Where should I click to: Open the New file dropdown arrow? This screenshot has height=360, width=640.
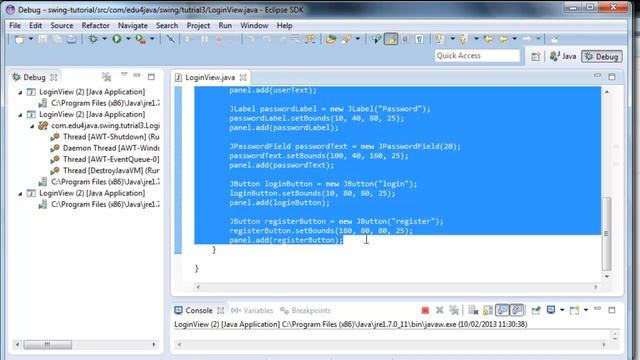(x=31, y=39)
